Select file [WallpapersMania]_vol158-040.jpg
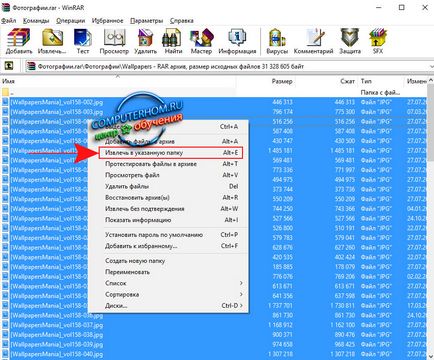Image resolution: width=434 pixels, height=360 pixels. 57,354
